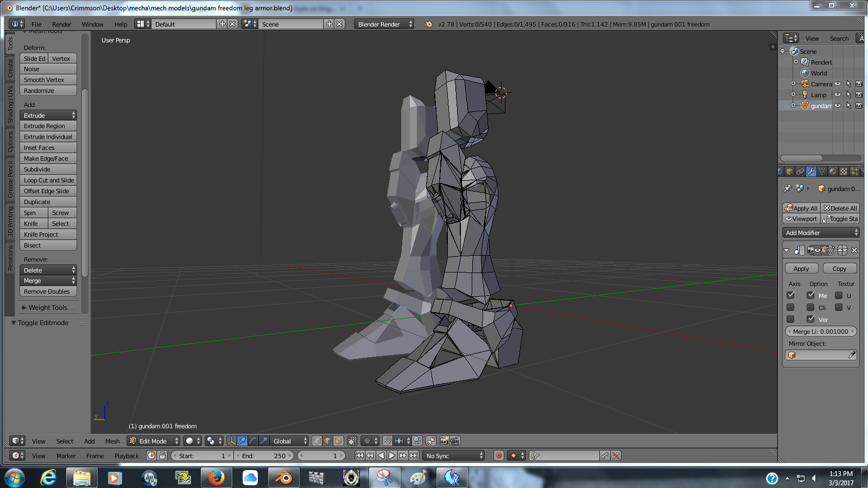Toggle the Clipping option checkbox
The image size is (868, 488).
[x=810, y=307]
